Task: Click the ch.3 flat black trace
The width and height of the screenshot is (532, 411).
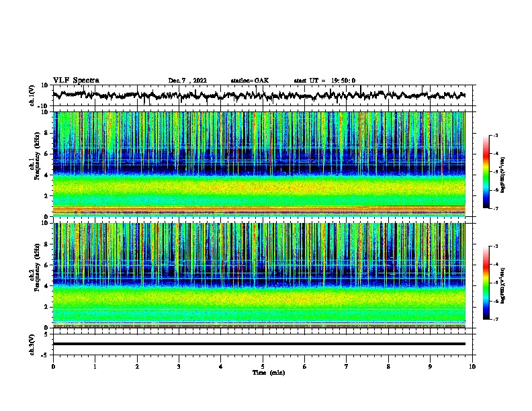Action: [x=259, y=344]
